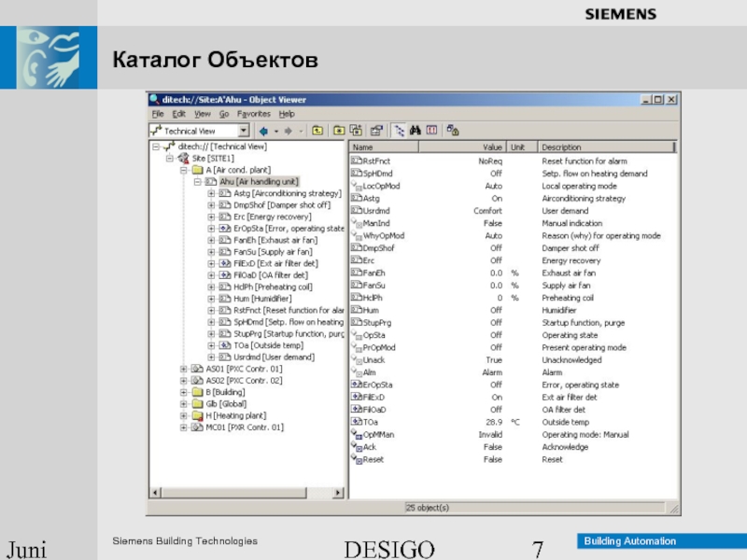
Task: Sort by the Value column header
Action: pos(491,147)
